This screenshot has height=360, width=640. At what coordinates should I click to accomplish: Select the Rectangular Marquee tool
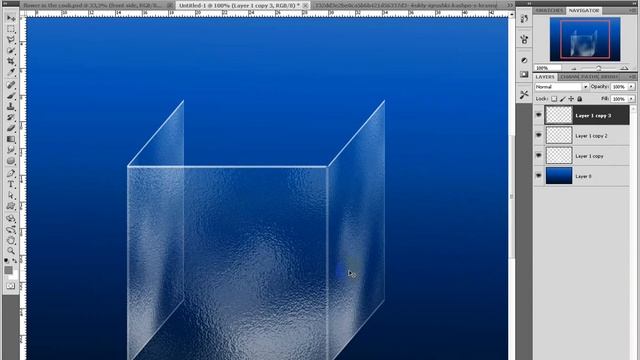(11, 29)
